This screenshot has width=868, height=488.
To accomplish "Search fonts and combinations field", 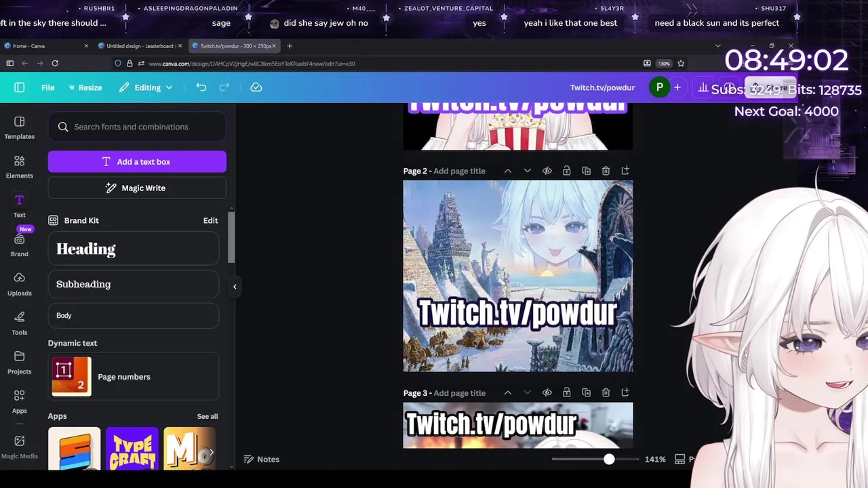I will [137, 127].
